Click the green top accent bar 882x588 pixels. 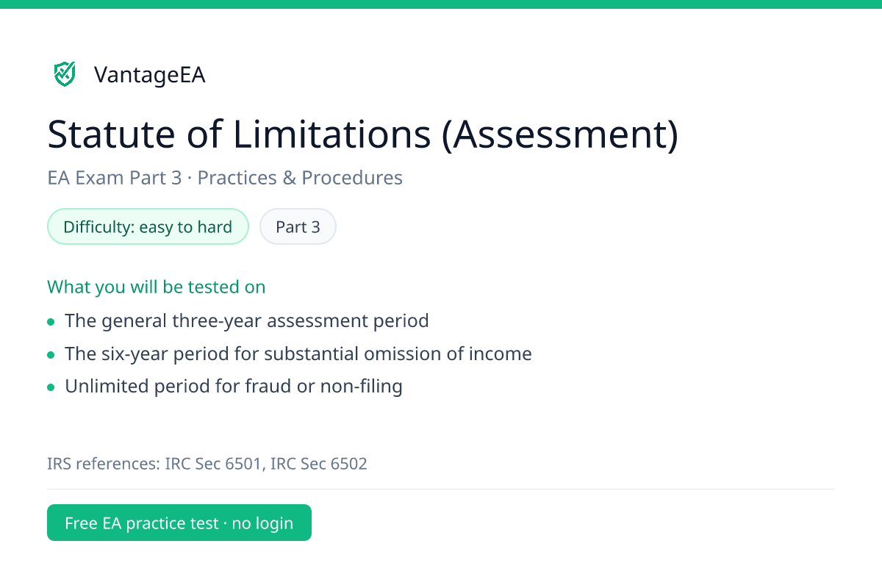point(441,4)
